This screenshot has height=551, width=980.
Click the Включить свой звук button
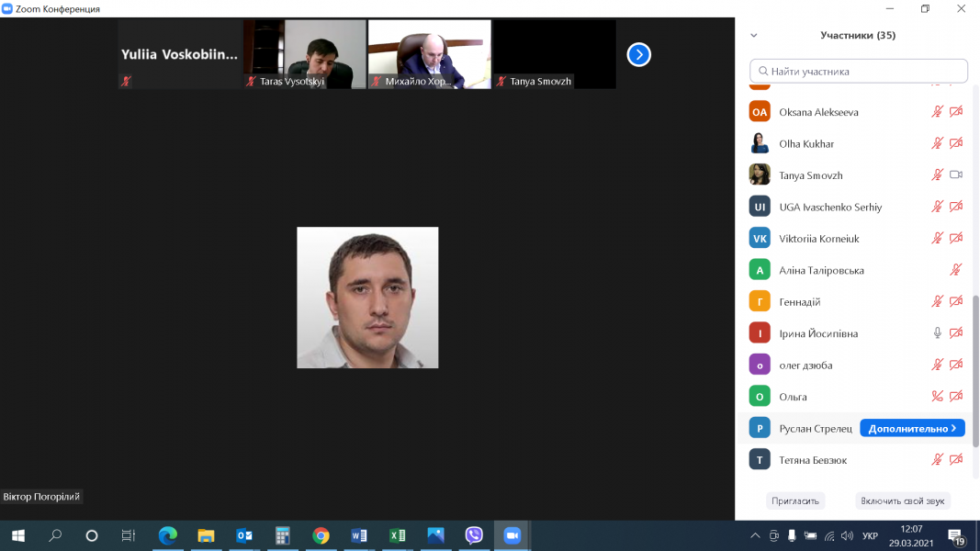tap(902, 501)
